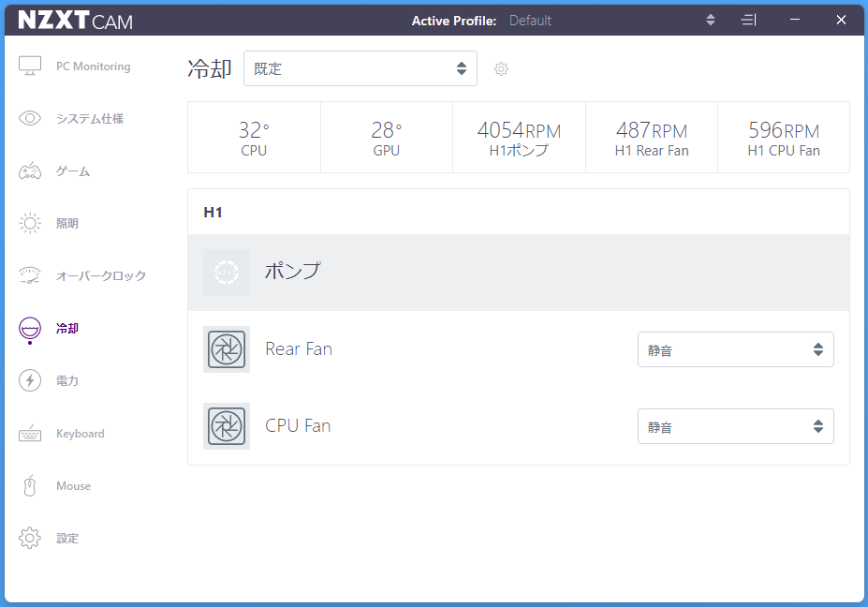The image size is (868, 607).
Task: Click the CPU Fan label
Action: pos(298,425)
